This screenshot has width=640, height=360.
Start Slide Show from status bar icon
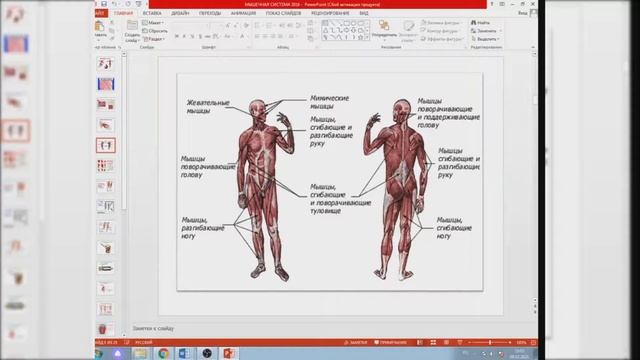tap(460, 342)
